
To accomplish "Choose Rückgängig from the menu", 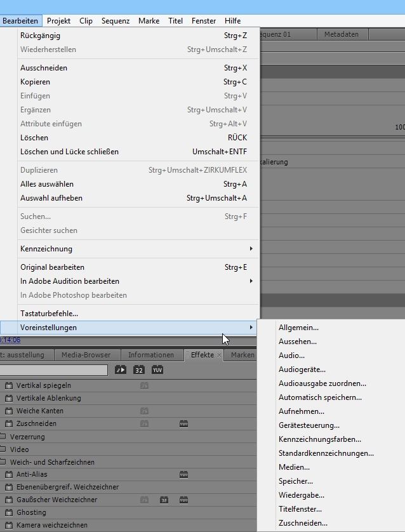I will coord(138,36).
